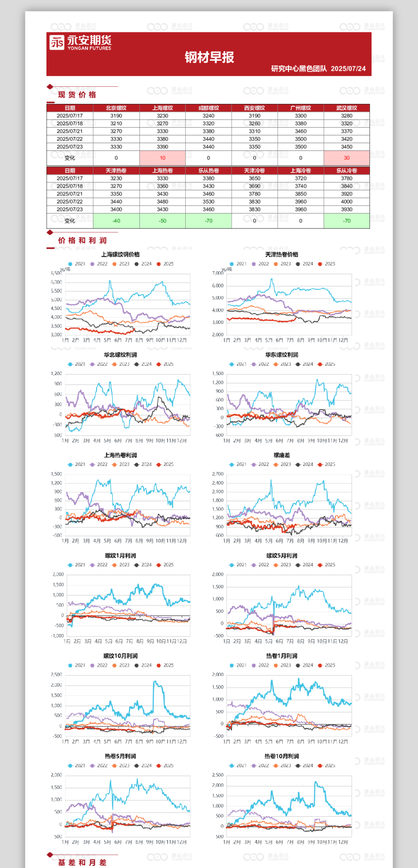418x868 pixels.
Task: Click the 华东螺纹利润 chart title
Action: [x=282, y=355]
